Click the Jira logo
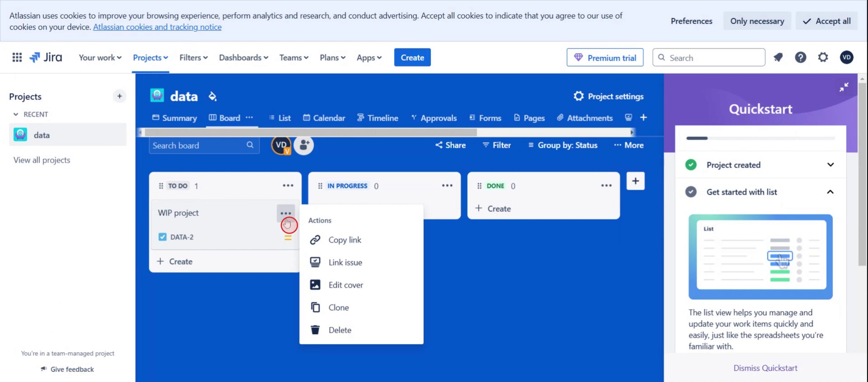Screen dimensions: 868x382 pos(46,57)
